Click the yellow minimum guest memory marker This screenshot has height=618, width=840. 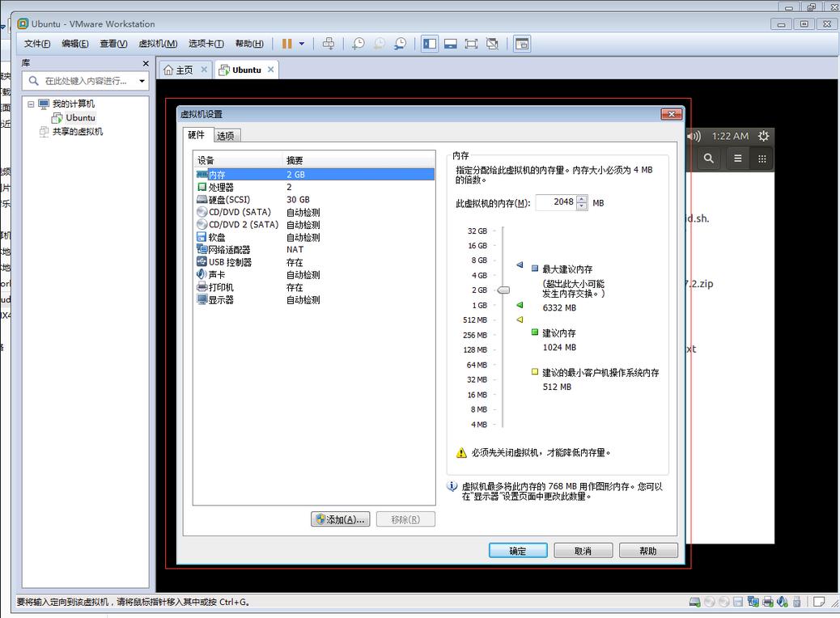tap(520, 320)
